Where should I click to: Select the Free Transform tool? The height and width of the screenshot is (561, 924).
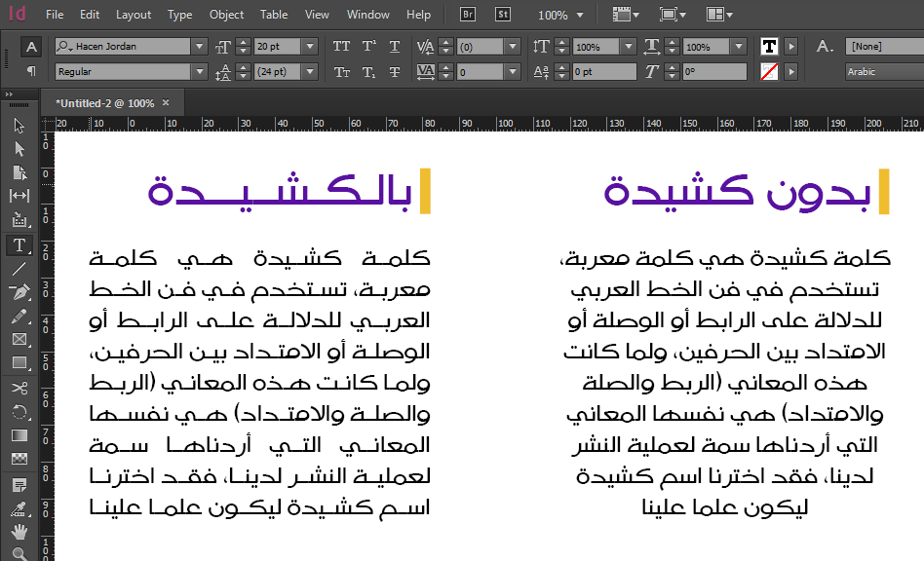pyautogui.click(x=19, y=411)
